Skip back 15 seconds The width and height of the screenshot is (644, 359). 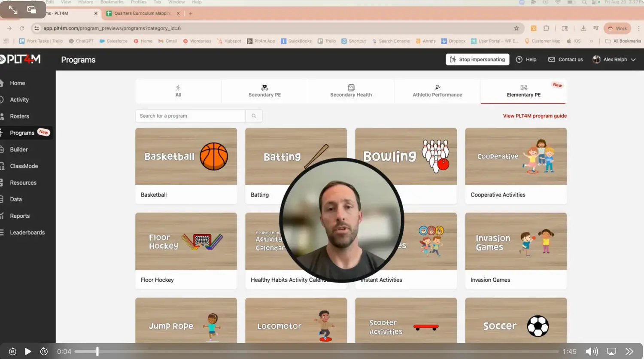click(12, 351)
